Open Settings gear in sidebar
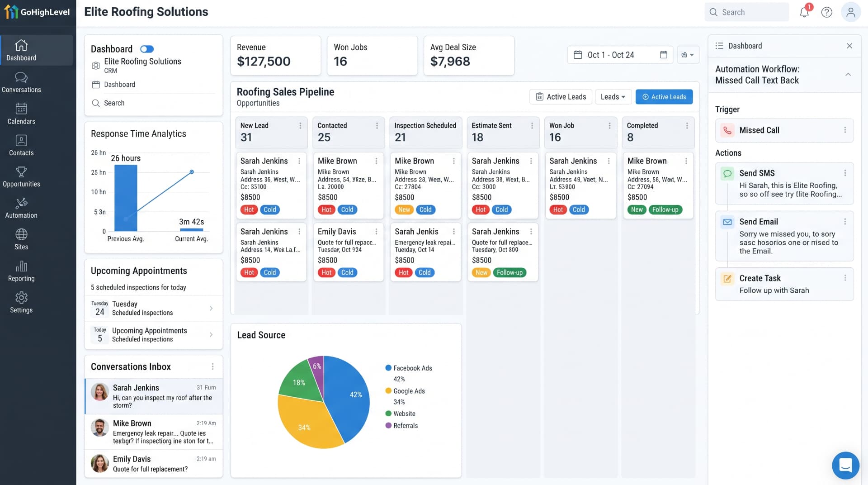868x485 pixels. click(x=21, y=297)
